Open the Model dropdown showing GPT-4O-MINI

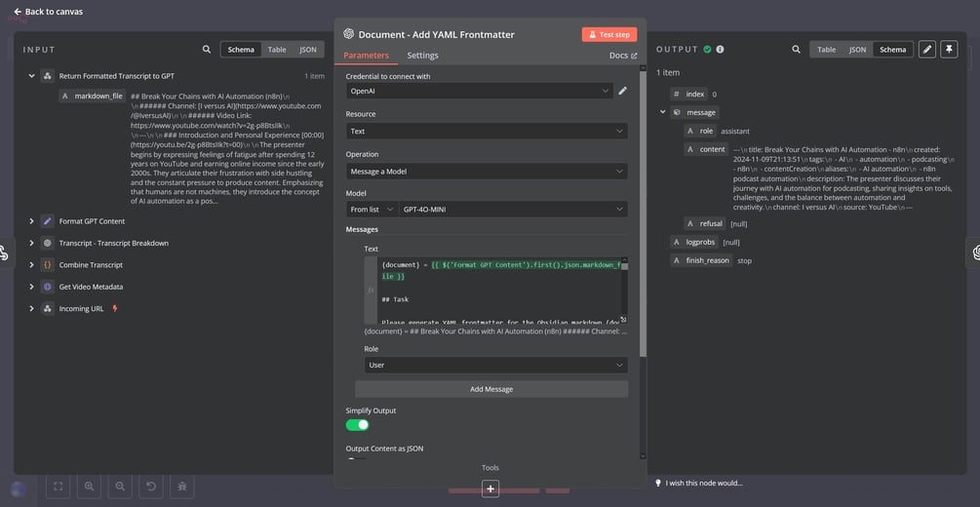pos(513,210)
